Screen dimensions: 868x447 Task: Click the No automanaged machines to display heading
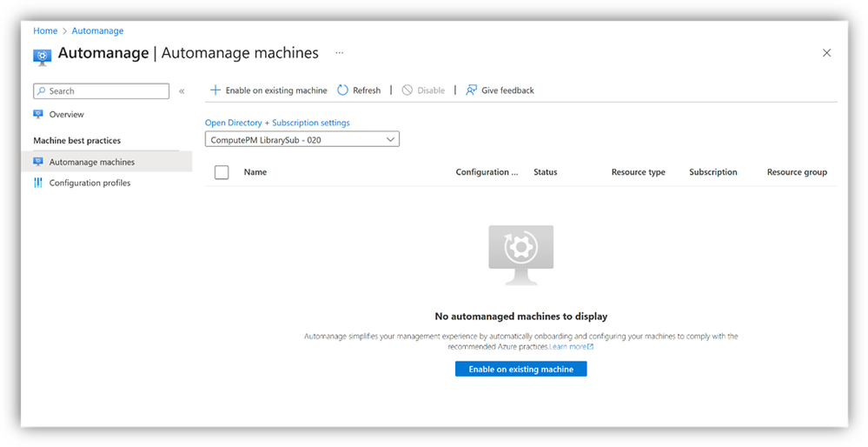521,317
